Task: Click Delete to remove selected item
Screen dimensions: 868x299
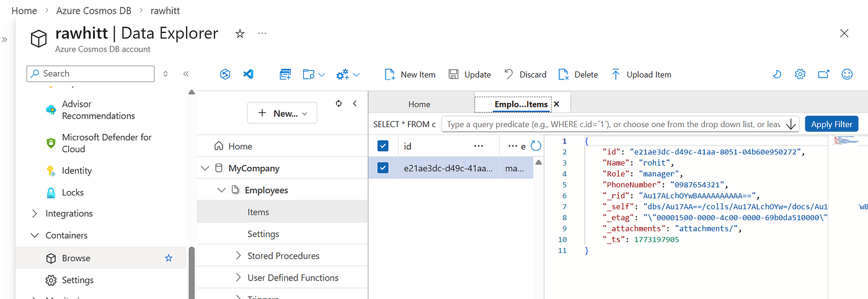Action: [578, 74]
